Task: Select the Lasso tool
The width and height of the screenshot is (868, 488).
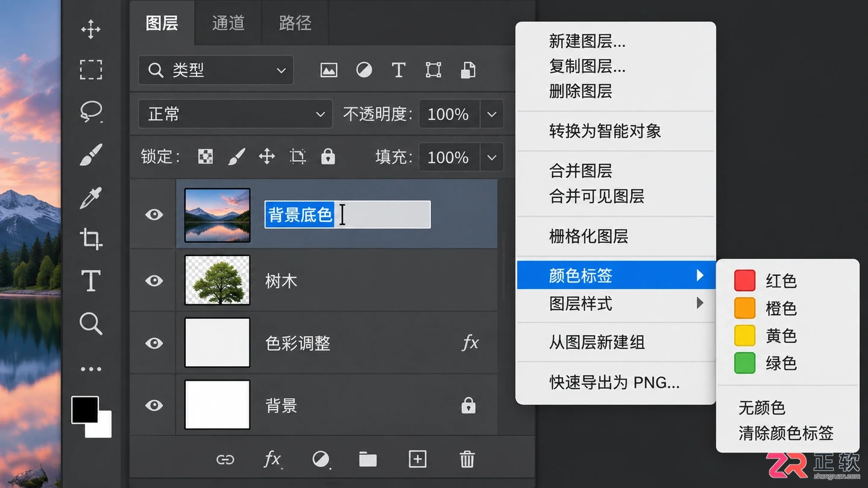Action: tap(91, 111)
